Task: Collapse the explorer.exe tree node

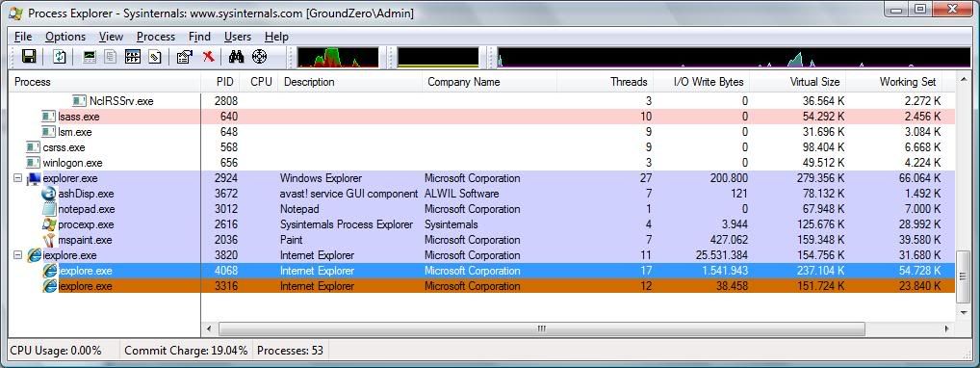Action: pyautogui.click(x=18, y=178)
